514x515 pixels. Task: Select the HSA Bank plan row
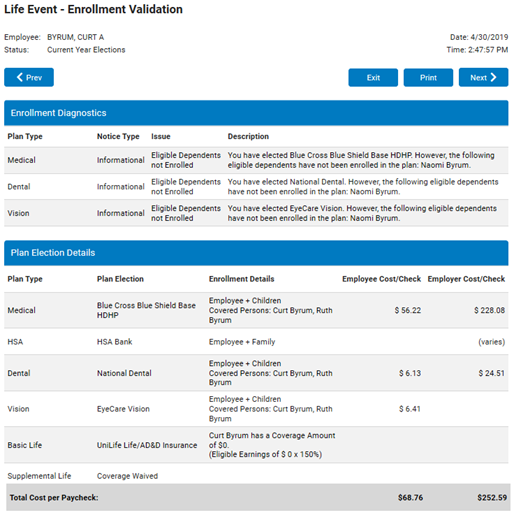point(256,342)
